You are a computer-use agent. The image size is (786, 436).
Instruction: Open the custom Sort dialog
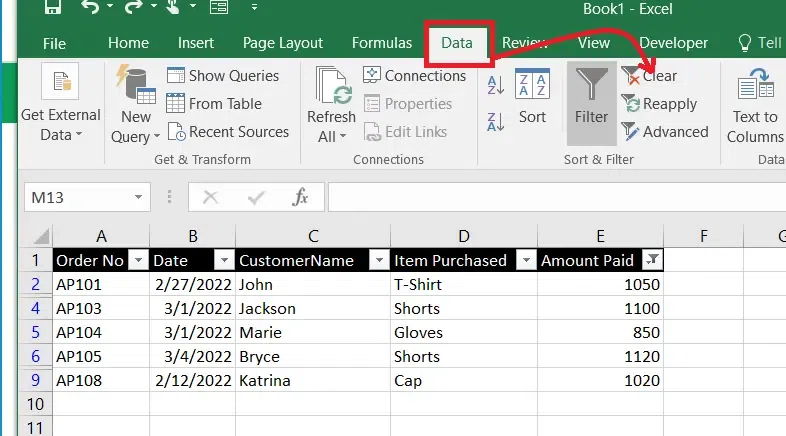click(532, 96)
